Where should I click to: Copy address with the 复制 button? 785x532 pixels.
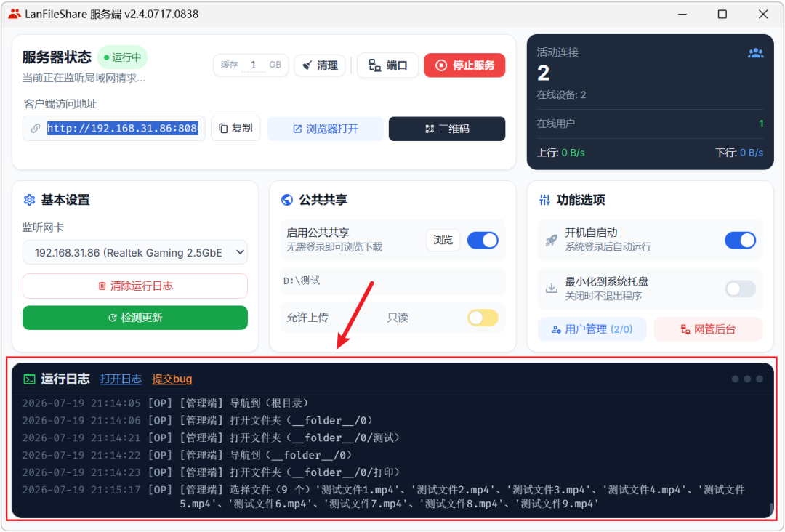[235, 128]
